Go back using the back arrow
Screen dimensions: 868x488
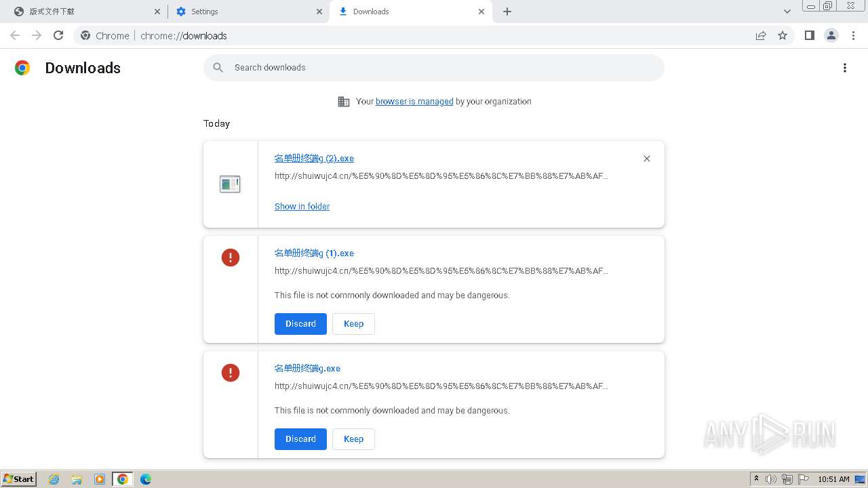(15, 35)
